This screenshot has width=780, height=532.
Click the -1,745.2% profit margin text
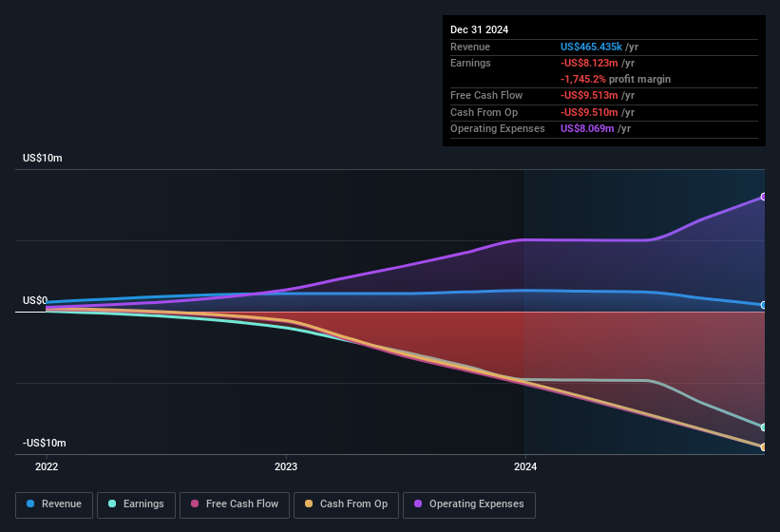[x=616, y=79]
